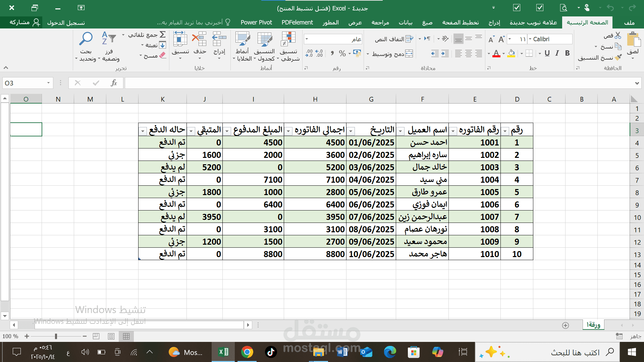644x362 pixels.
Task: Increase font size with large A icon
Action: (x=501, y=39)
